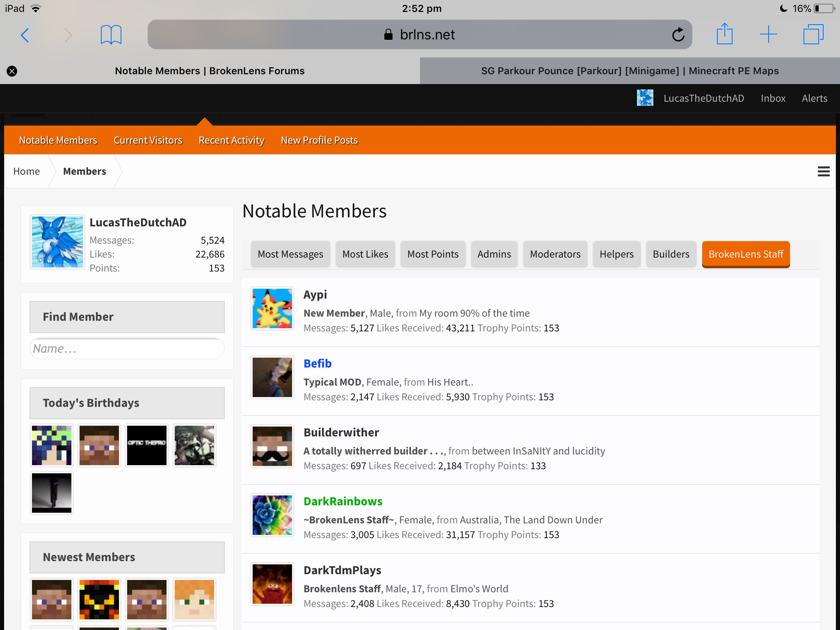
Task: Open the Safari share sheet
Action: pos(725,34)
